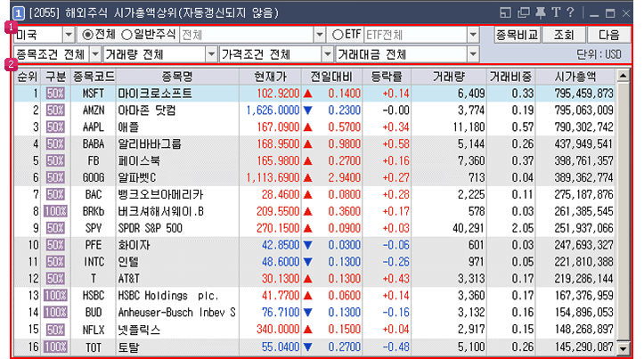This screenshot has width=644, height=359.
Task: Sort by the 현재가 column header
Action: [x=270, y=77]
